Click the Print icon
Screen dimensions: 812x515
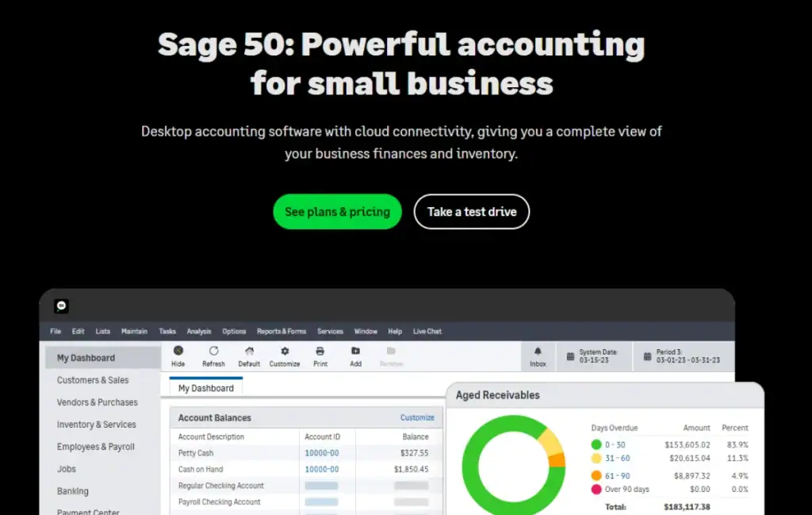(320, 351)
